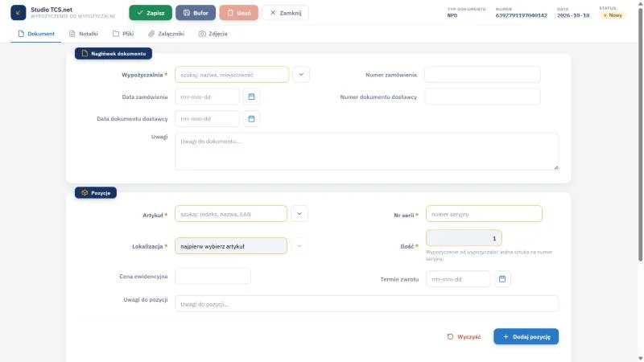This screenshot has width=644, height=362.
Task: Click the Data dokumentu dostawcy field
Action: coord(207,118)
